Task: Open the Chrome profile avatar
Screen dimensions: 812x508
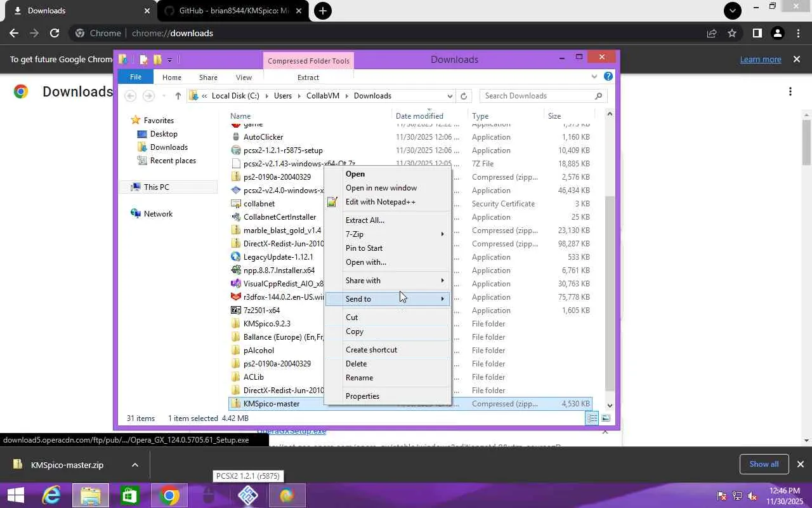Action: pos(778,33)
